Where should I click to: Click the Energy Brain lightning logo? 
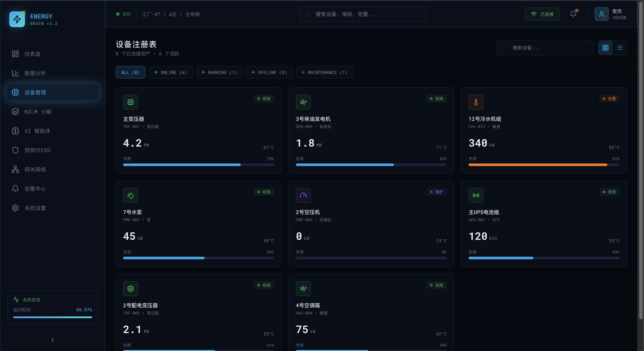tap(17, 19)
